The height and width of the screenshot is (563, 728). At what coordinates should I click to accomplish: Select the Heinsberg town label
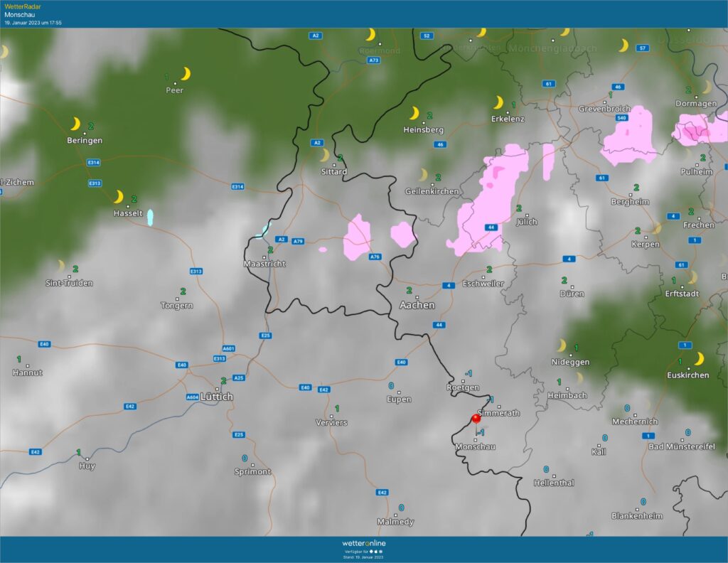click(x=424, y=130)
